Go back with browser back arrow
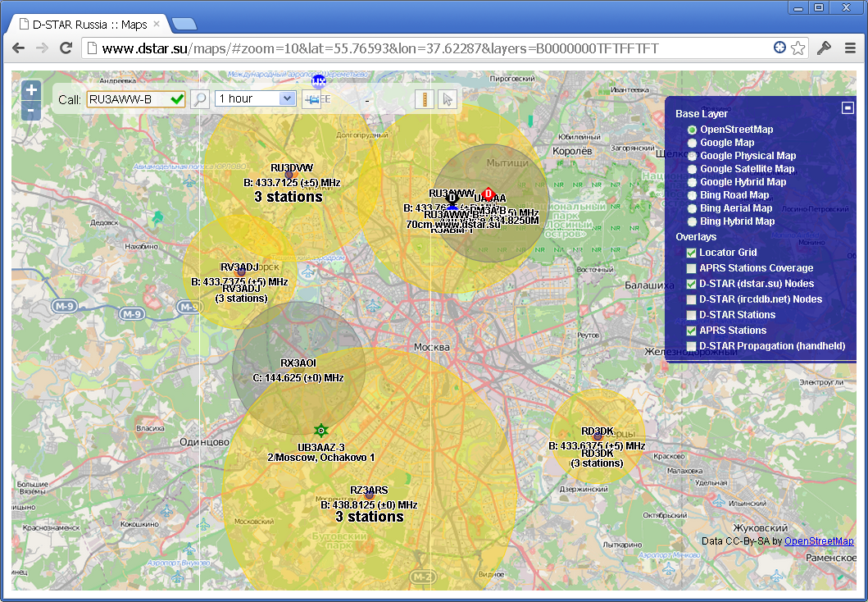Image resolution: width=868 pixels, height=602 pixels. point(18,48)
